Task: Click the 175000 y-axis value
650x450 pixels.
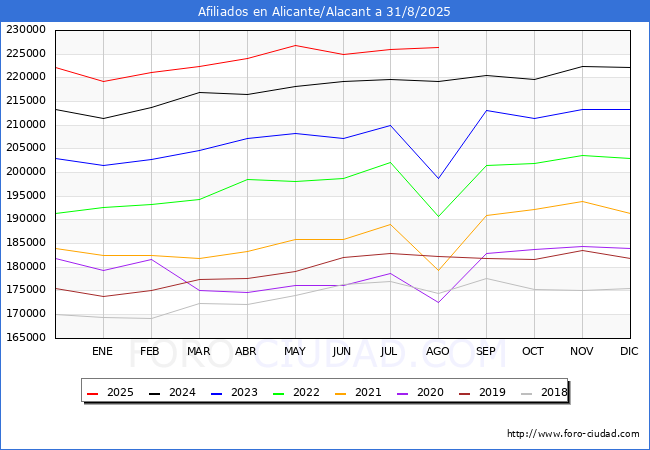Action: [26, 290]
